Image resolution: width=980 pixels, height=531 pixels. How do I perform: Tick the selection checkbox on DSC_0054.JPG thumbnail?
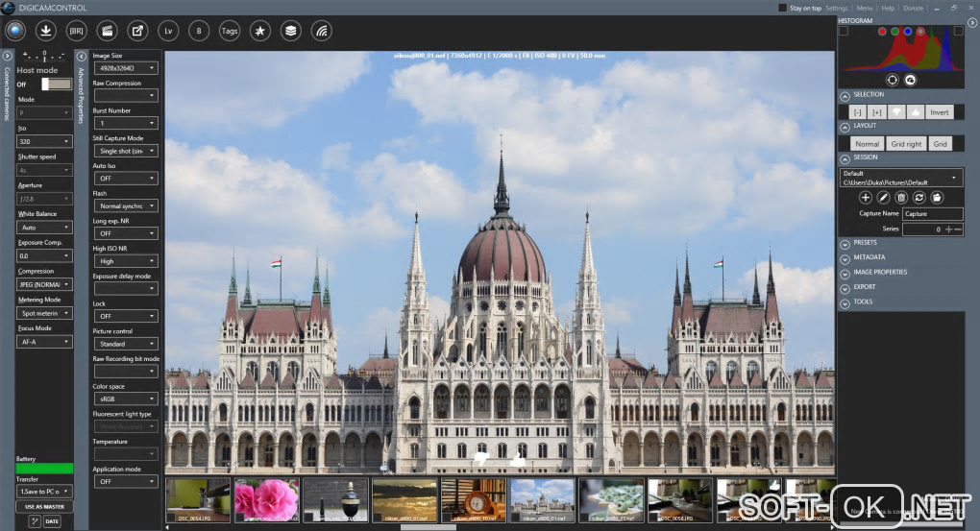(x=171, y=517)
